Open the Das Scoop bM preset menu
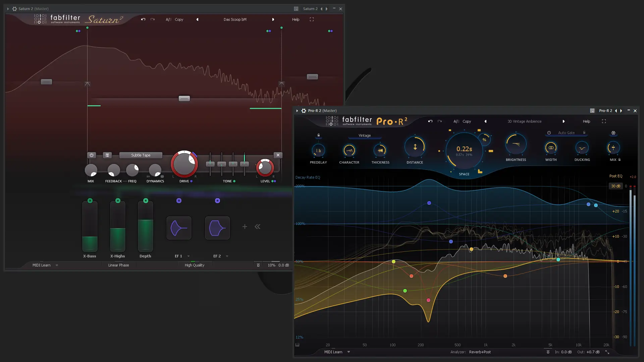 (x=235, y=19)
